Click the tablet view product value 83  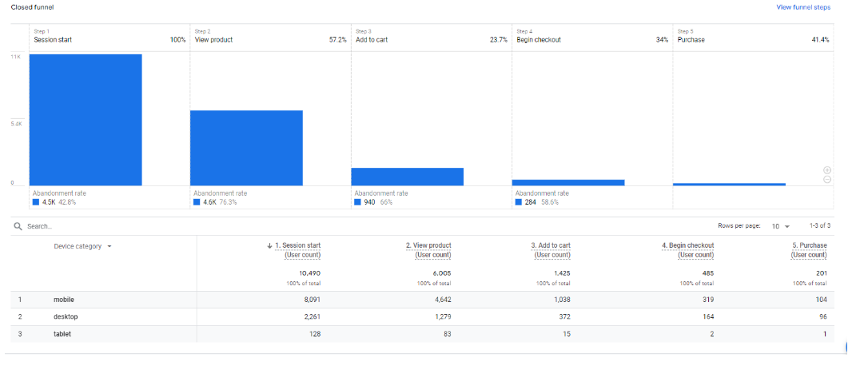point(448,334)
